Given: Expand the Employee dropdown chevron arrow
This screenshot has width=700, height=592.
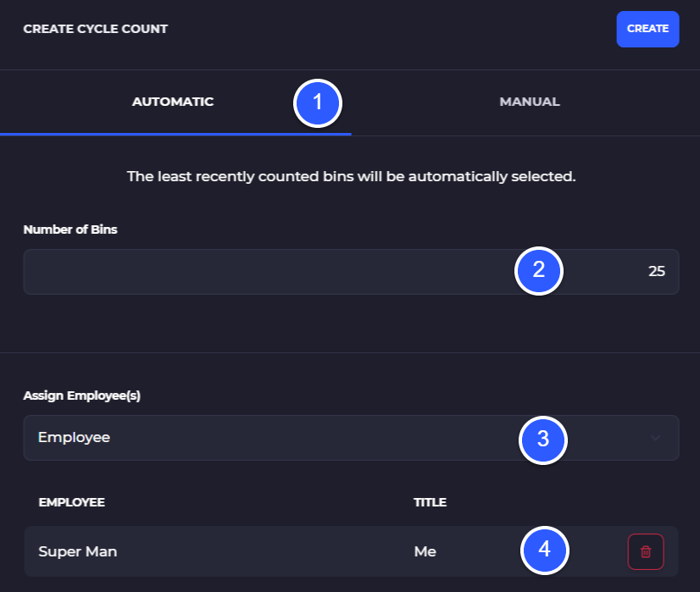Looking at the screenshot, I should click(654, 438).
